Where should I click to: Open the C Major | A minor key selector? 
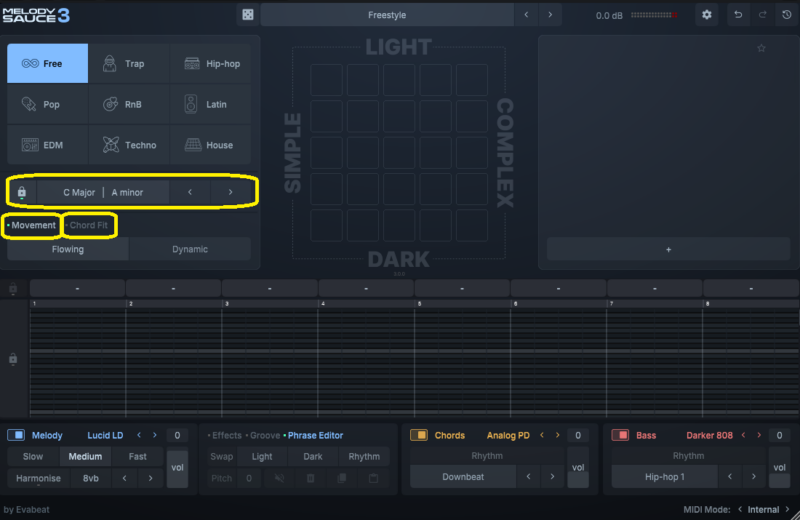click(x=103, y=192)
